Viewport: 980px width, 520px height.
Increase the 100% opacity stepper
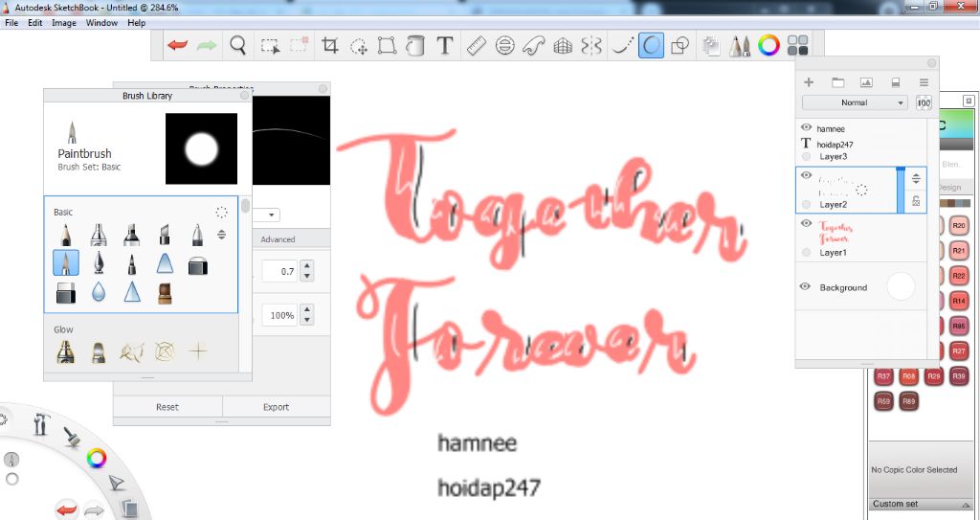click(x=306, y=309)
